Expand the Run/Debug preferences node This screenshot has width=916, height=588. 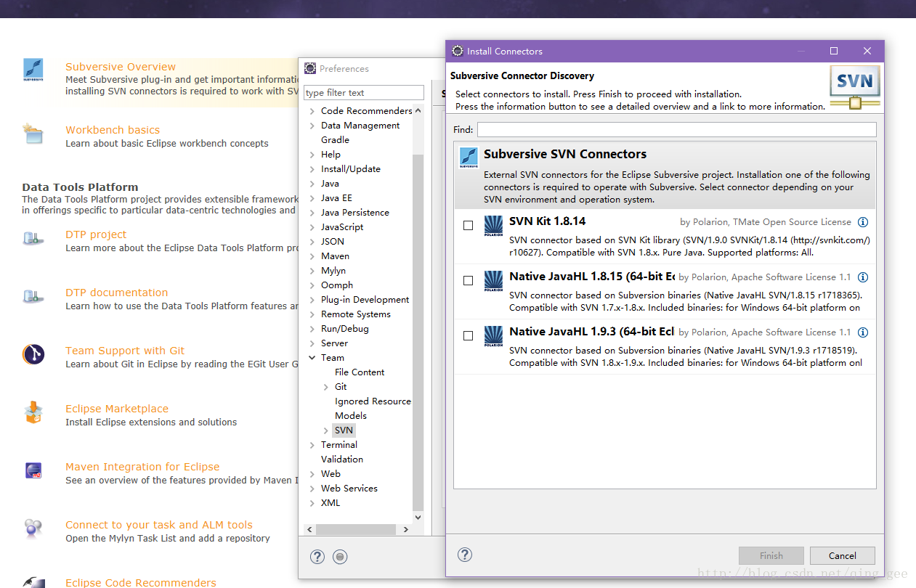click(312, 329)
